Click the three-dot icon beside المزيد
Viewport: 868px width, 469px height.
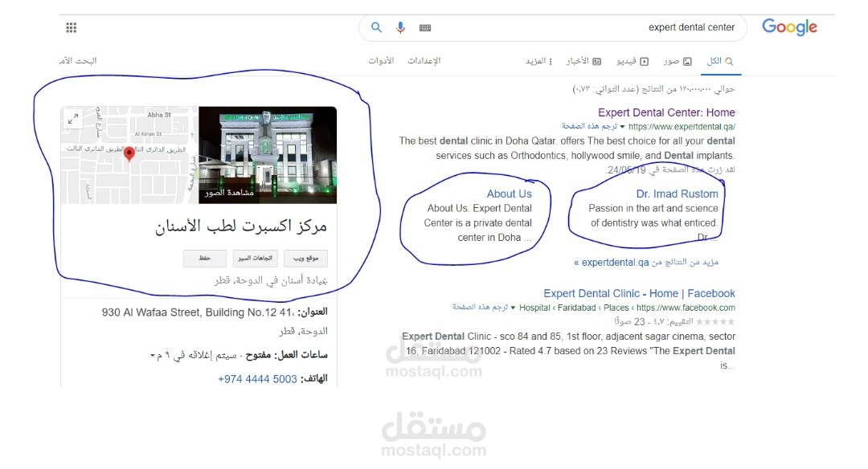coord(552,61)
